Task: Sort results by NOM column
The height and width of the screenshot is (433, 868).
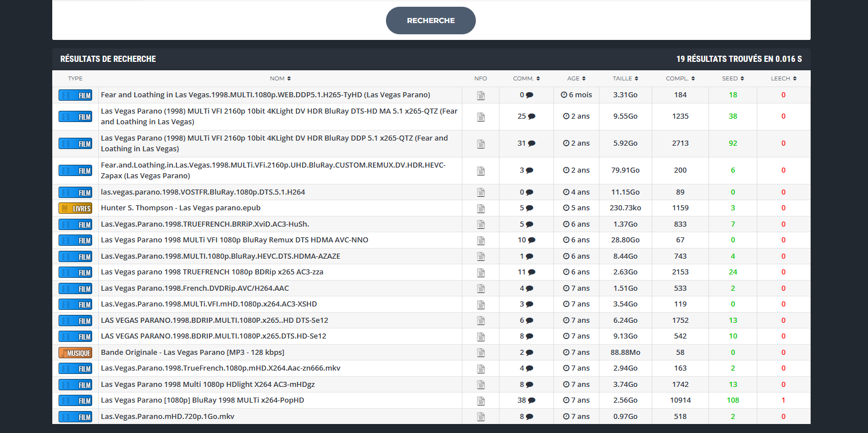Action: click(x=280, y=79)
